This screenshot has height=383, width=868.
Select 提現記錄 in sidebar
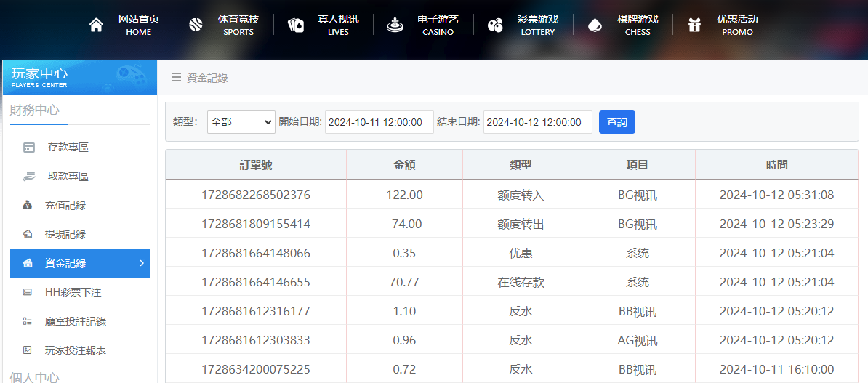pyautogui.click(x=65, y=235)
